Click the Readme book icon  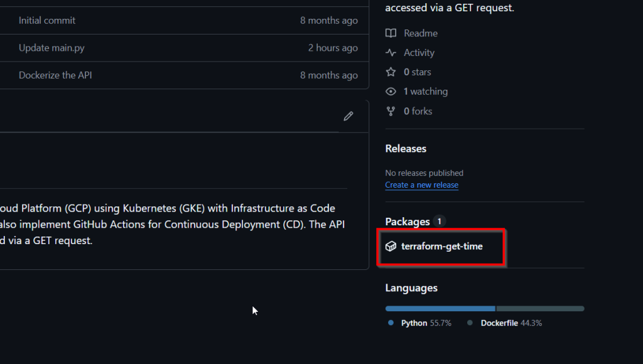(x=391, y=33)
